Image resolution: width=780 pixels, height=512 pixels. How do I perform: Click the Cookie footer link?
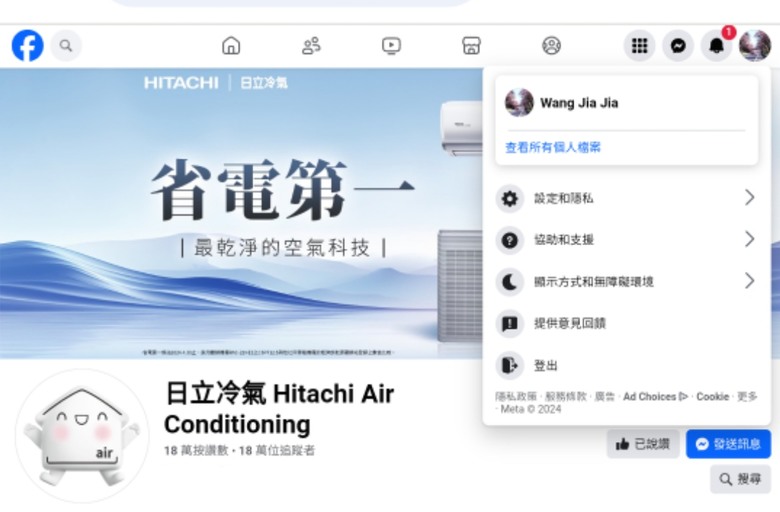(x=712, y=397)
